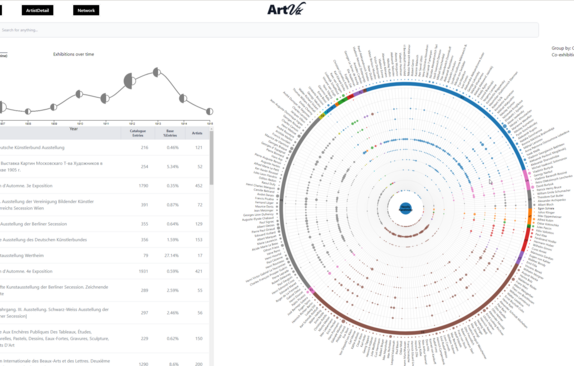The width and height of the screenshot is (574, 366).
Task: Select artist label Alfred Kubin
Action: (545, 220)
